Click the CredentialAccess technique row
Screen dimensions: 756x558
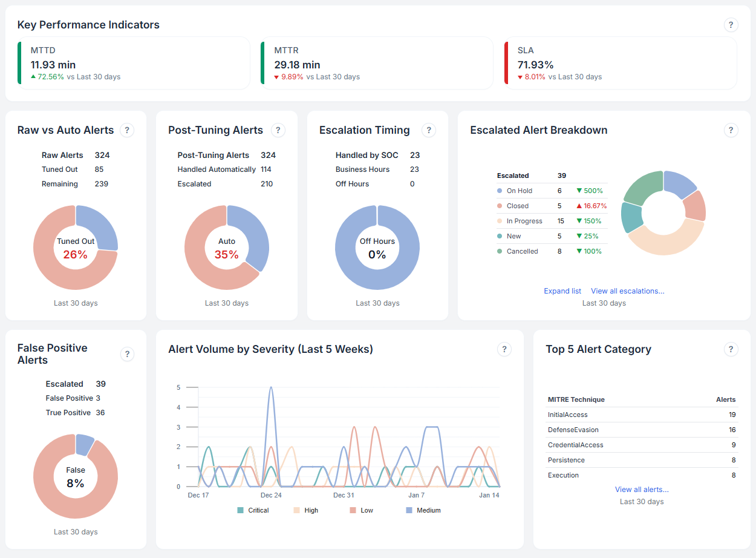point(642,445)
